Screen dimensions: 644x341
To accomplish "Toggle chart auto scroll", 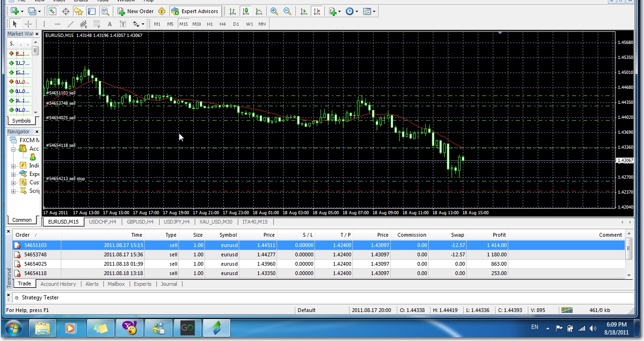I will click(x=304, y=11).
